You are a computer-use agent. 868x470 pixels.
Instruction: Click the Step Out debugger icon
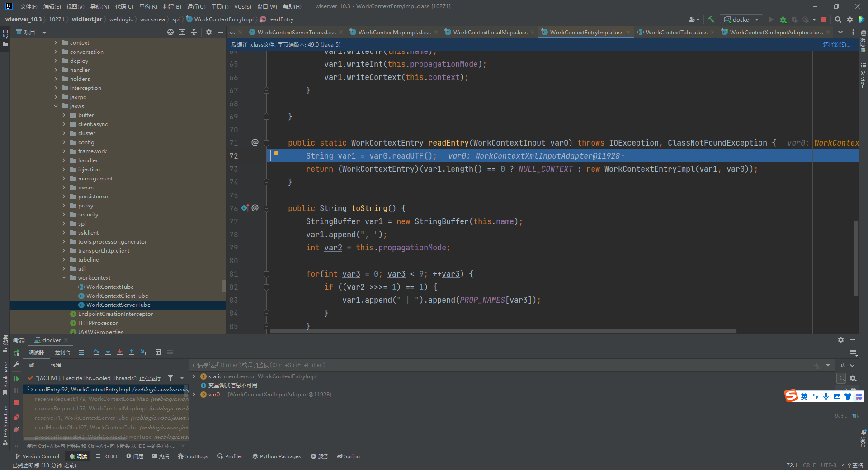pyautogui.click(x=132, y=352)
